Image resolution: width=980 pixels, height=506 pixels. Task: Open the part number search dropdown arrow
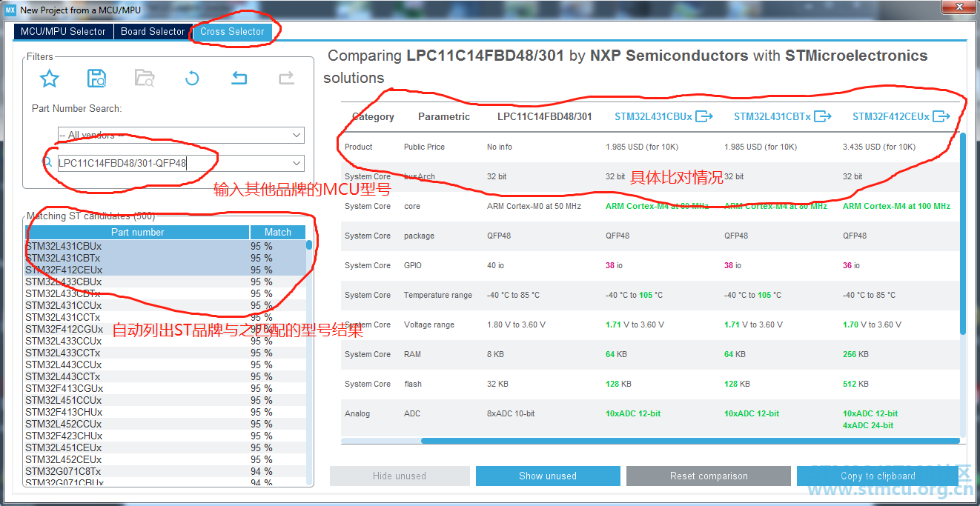point(297,163)
